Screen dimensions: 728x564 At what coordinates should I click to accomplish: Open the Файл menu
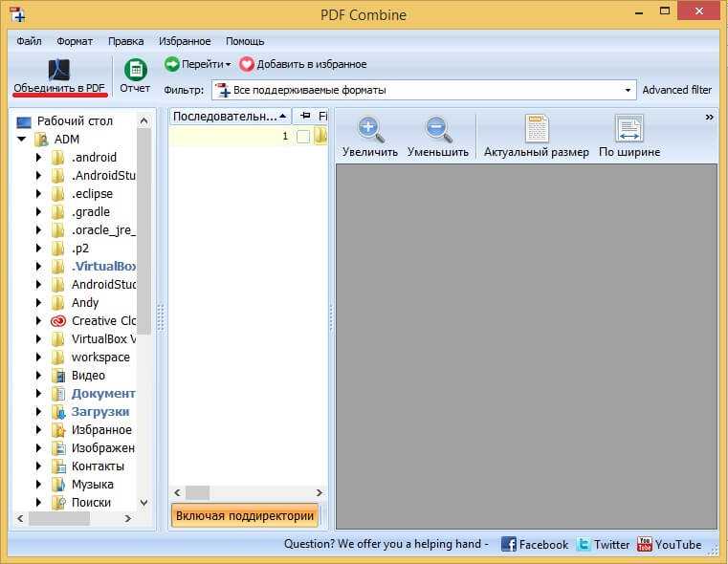(29, 41)
